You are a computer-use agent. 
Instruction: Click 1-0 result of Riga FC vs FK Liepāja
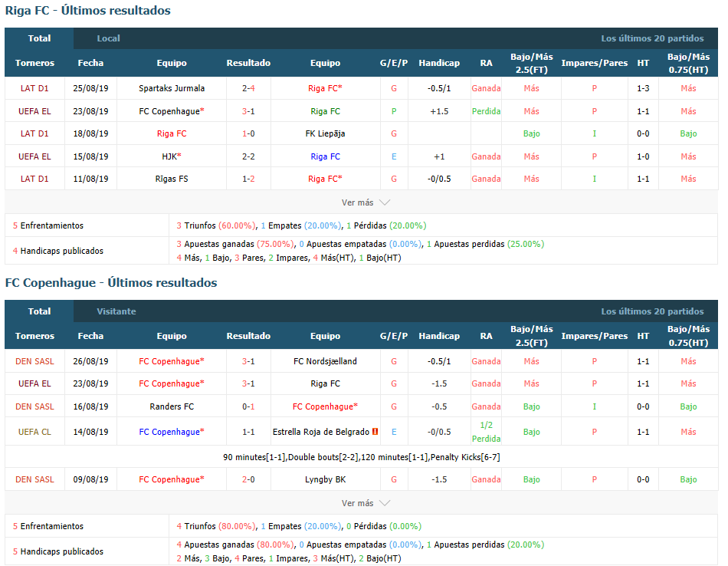pyautogui.click(x=248, y=134)
